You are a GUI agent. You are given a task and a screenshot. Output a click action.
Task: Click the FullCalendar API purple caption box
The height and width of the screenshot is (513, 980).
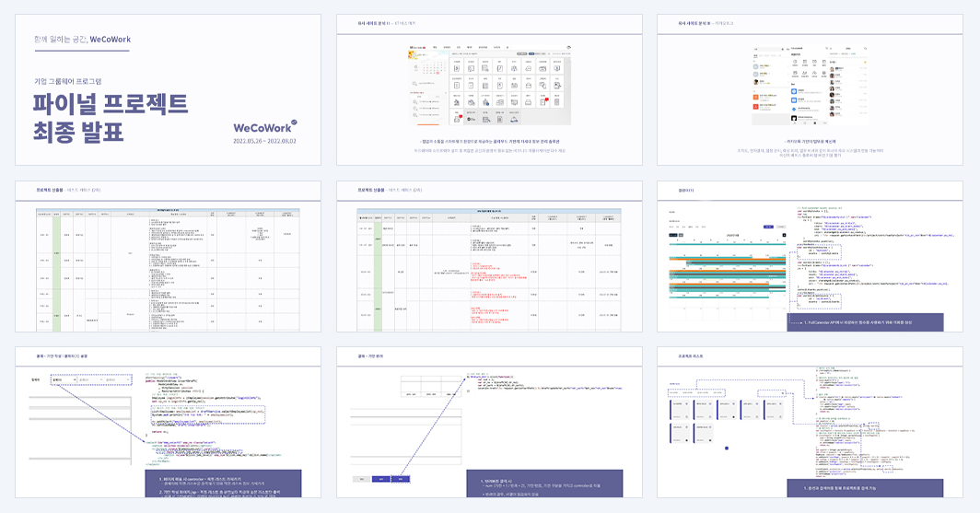(865, 322)
